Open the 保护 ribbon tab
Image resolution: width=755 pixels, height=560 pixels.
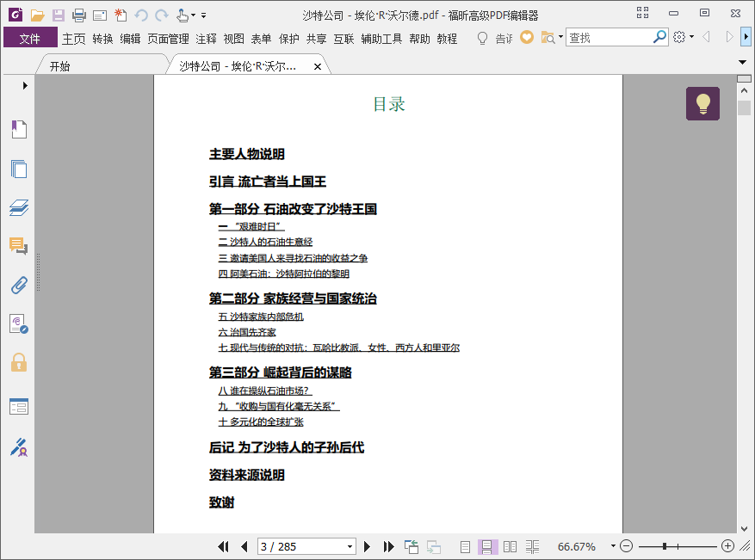pos(289,39)
